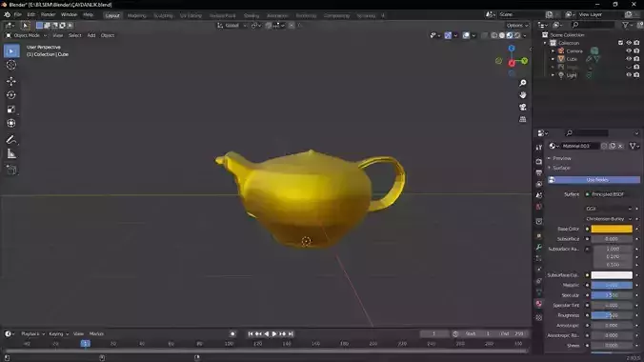Select the Transform tool
The width and height of the screenshot is (644, 362).
(x=11, y=123)
